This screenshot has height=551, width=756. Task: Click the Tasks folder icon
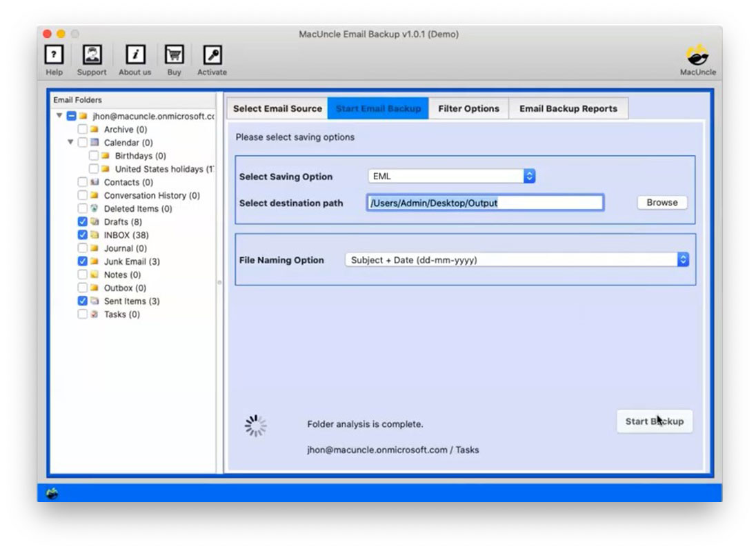pyautogui.click(x=94, y=314)
